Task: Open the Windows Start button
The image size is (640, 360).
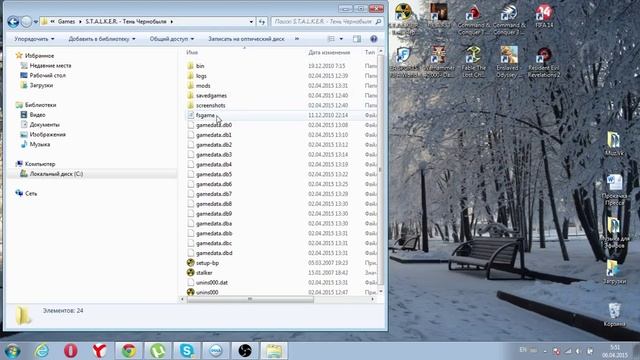Action: click(13, 351)
